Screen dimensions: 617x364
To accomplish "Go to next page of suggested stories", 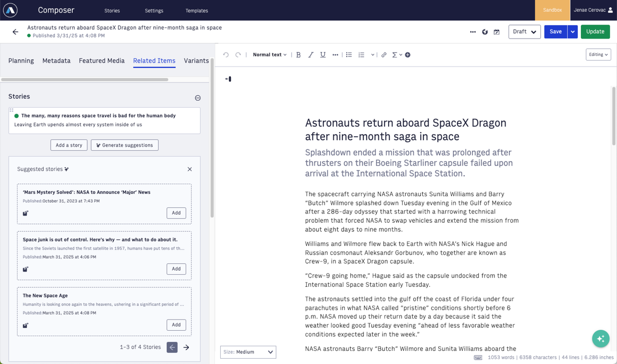I will pos(186,347).
